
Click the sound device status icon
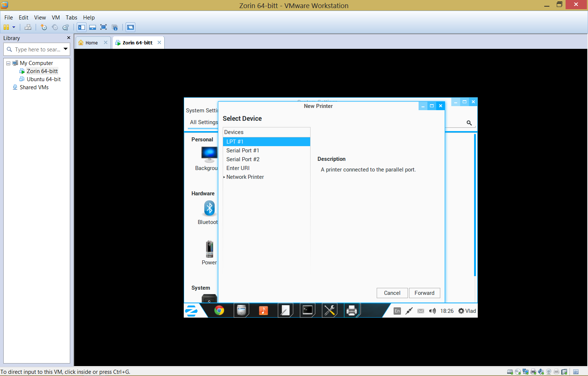pyautogui.click(x=541, y=372)
